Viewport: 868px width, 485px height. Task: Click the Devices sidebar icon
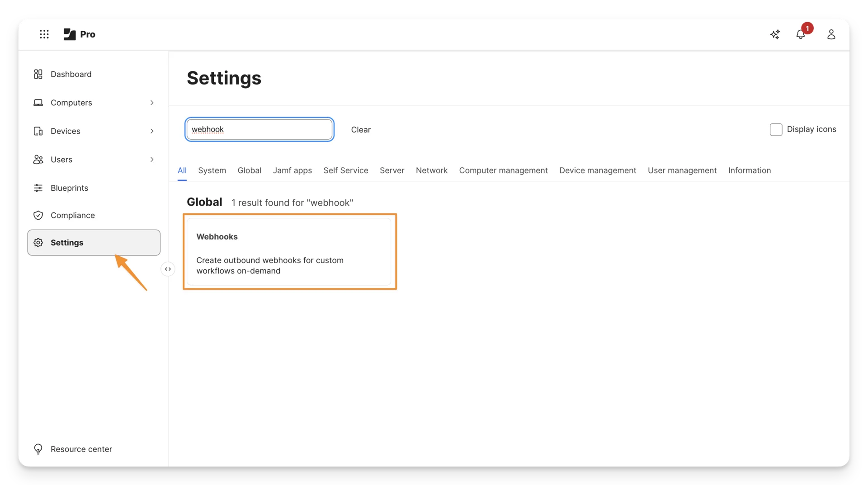click(x=38, y=131)
